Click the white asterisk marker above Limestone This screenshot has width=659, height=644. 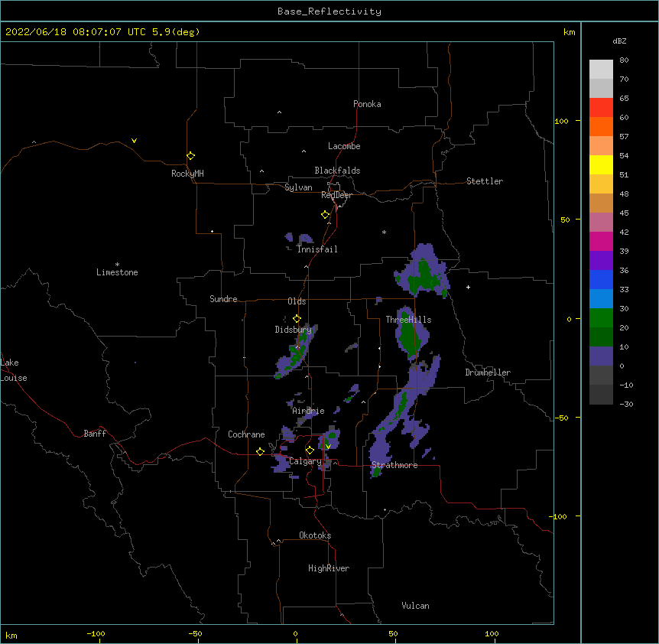click(117, 265)
